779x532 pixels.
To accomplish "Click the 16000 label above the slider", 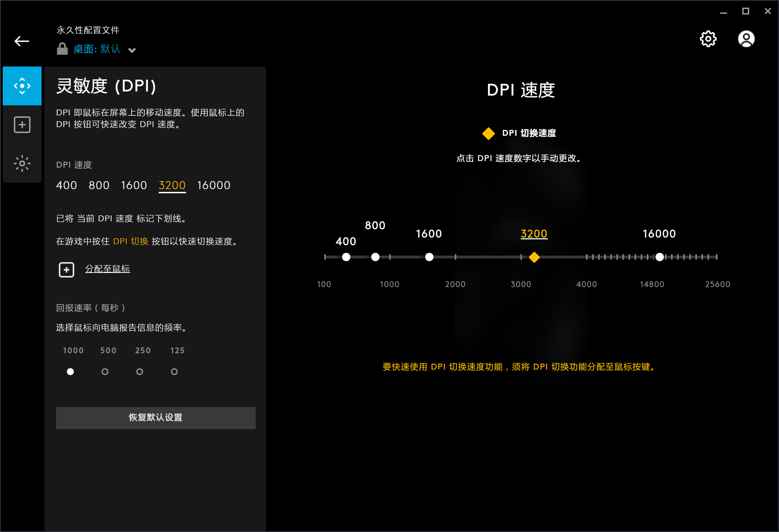I will tap(659, 234).
